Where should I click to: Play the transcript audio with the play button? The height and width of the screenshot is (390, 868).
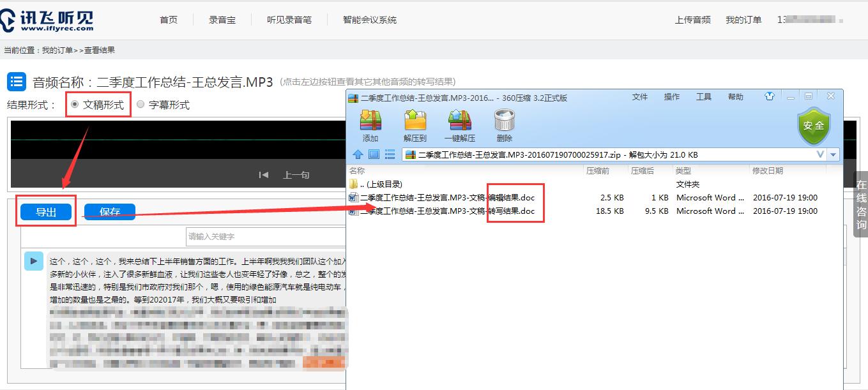33,260
